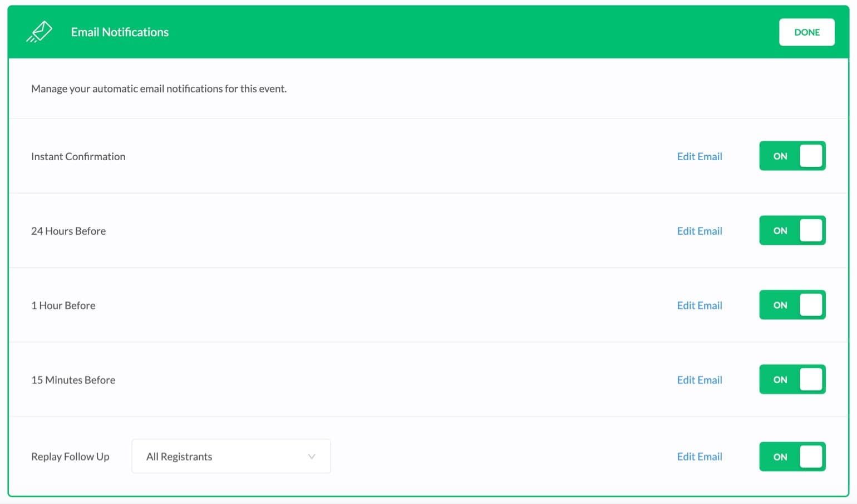
Task: Click Edit Email for 1 Hour Before
Action: (x=700, y=305)
